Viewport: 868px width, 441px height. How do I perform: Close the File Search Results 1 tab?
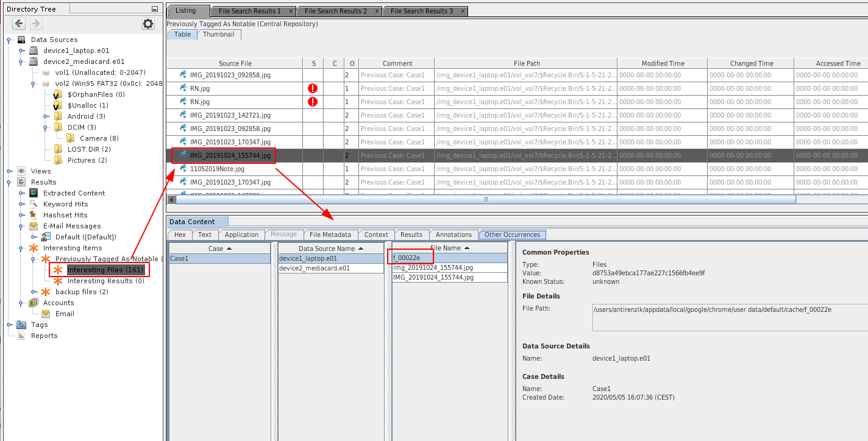pyautogui.click(x=291, y=12)
